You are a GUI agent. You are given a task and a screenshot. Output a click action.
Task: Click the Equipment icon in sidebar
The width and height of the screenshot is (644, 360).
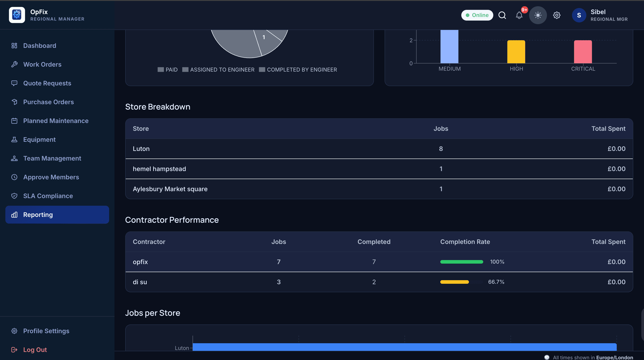click(14, 140)
